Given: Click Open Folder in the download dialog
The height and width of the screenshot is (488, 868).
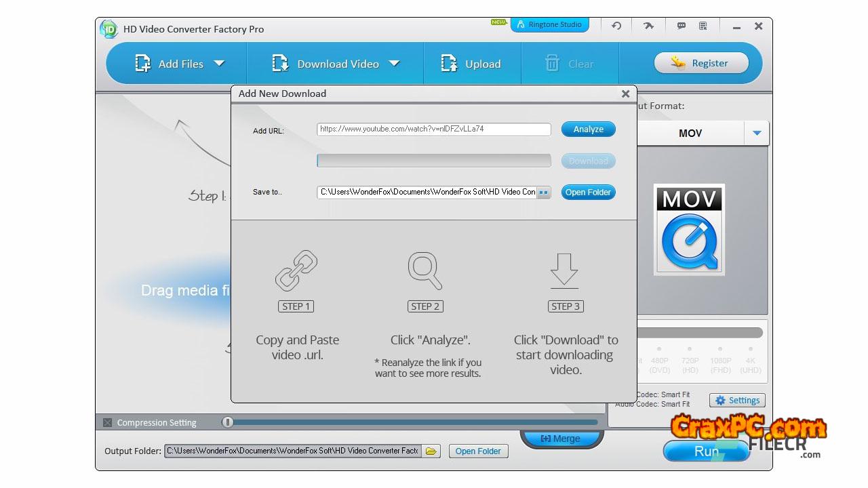Looking at the screenshot, I should tap(588, 192).
